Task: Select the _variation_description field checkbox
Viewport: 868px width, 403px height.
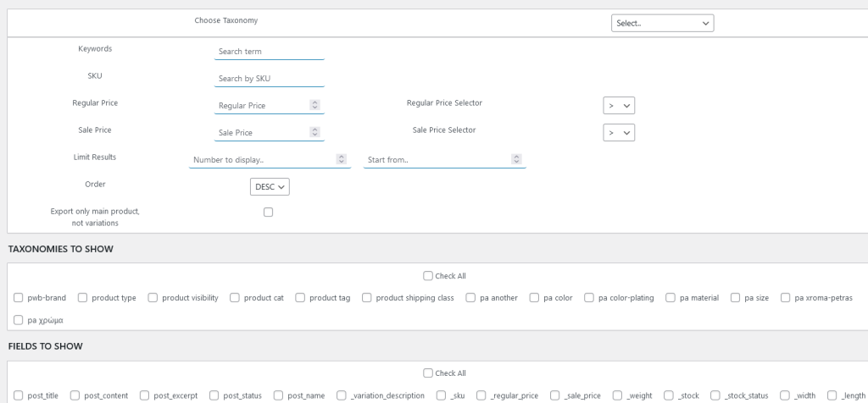Action: point(342,395)
